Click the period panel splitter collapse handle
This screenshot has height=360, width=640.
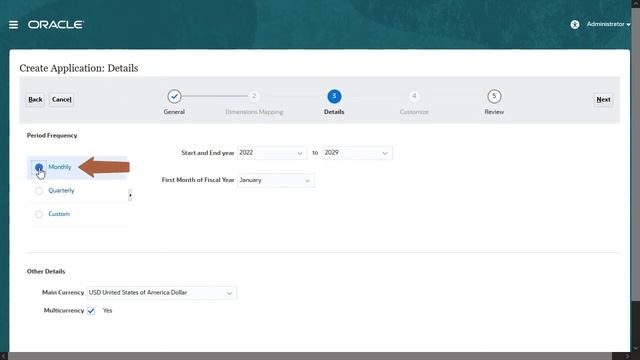(130, 196)
